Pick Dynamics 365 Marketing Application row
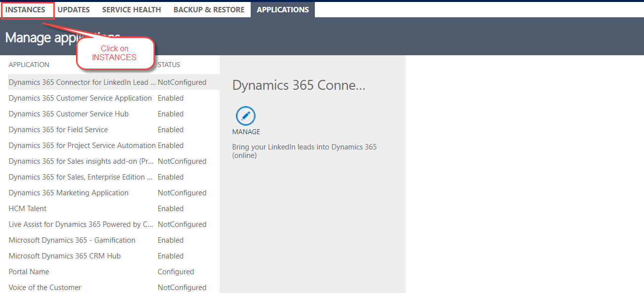The width and height of the screenshot is (644, 293). (x=114, y=193)
